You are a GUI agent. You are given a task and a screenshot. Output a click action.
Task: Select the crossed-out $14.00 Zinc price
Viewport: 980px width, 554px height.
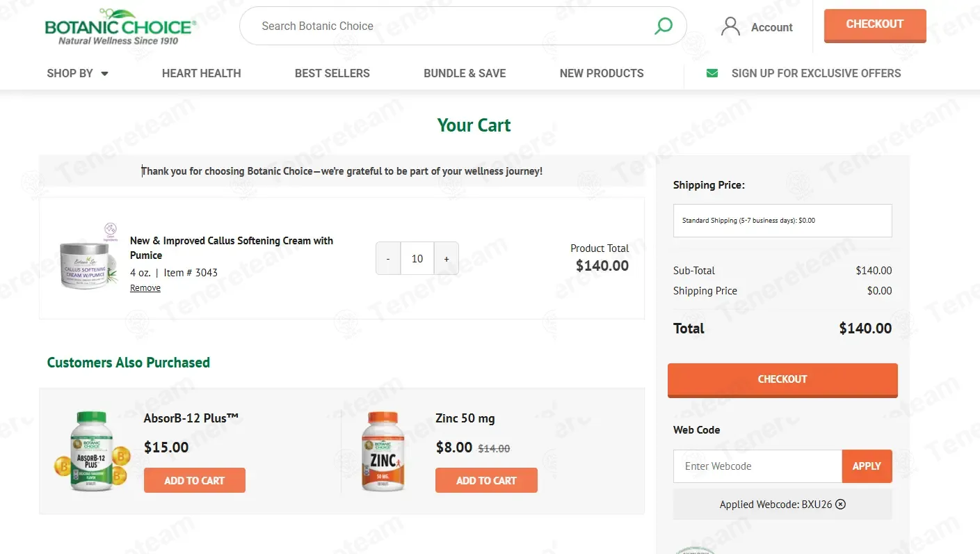[x=494, y=449]
